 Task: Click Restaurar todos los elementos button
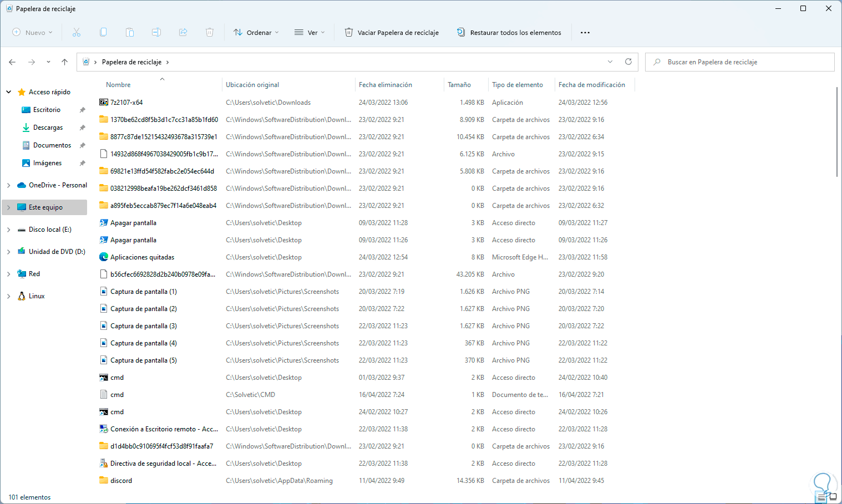509,33
